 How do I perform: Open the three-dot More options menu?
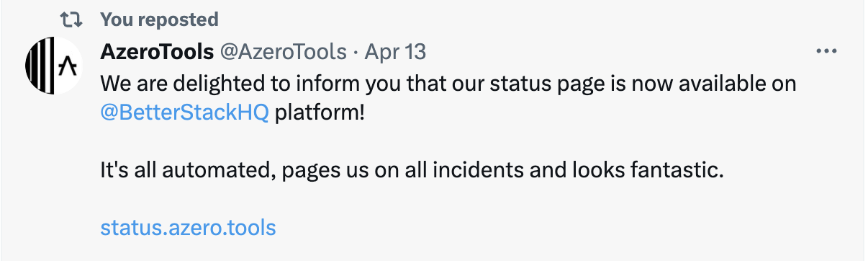825,52
